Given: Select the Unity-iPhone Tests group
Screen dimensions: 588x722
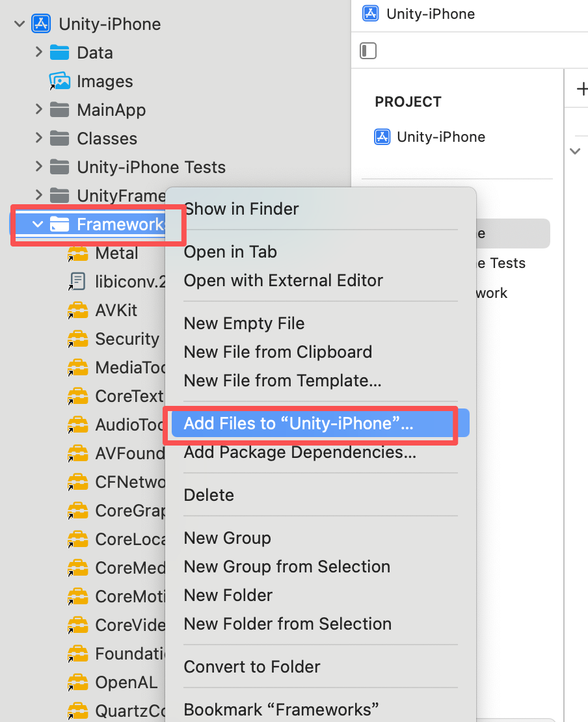Looking at the screenshot, I should tap(151, 167).
